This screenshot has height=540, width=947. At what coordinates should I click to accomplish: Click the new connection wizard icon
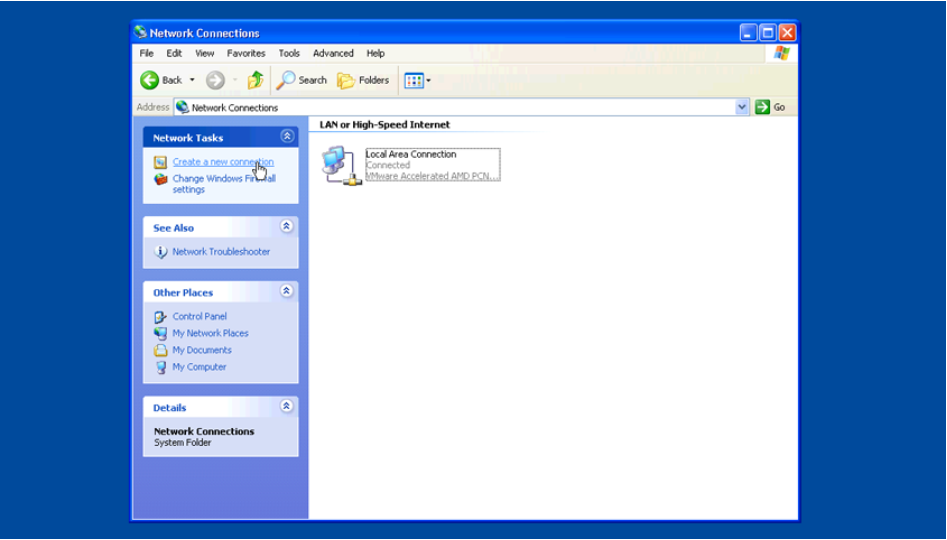point(160,162)
